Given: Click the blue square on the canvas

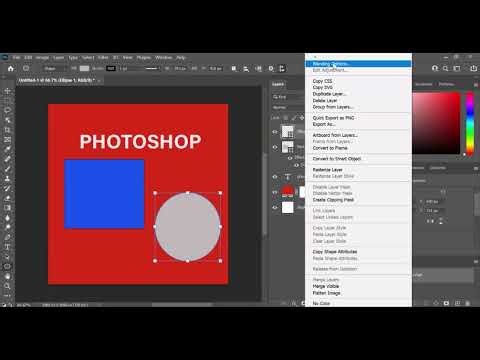Looking at the screenshot, I should [104, 194].
